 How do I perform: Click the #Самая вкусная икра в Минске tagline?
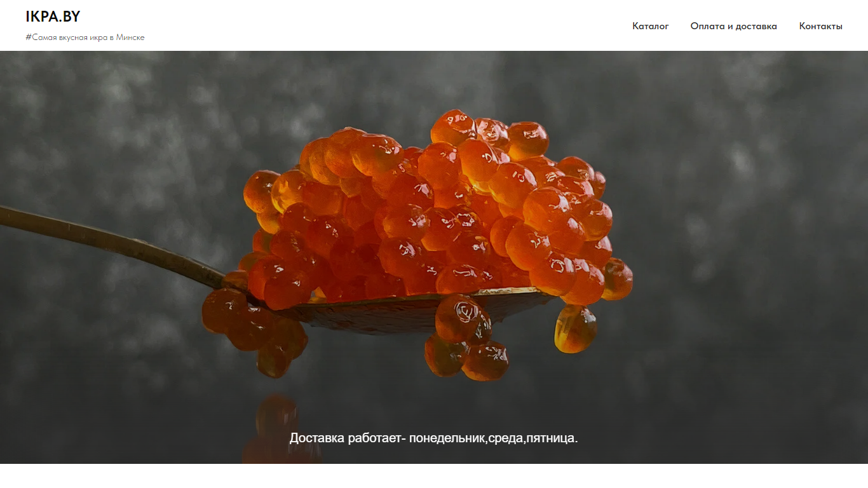(x=85, y=37)
